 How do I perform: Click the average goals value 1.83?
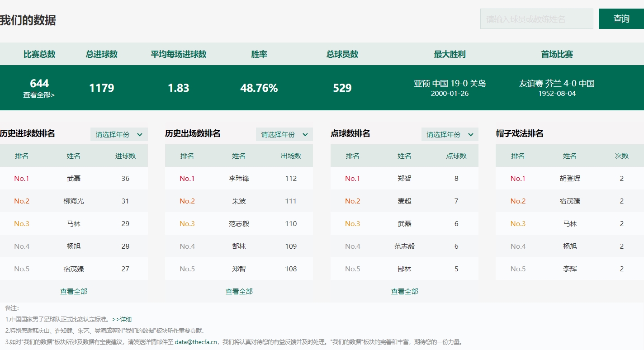(179, 88)
